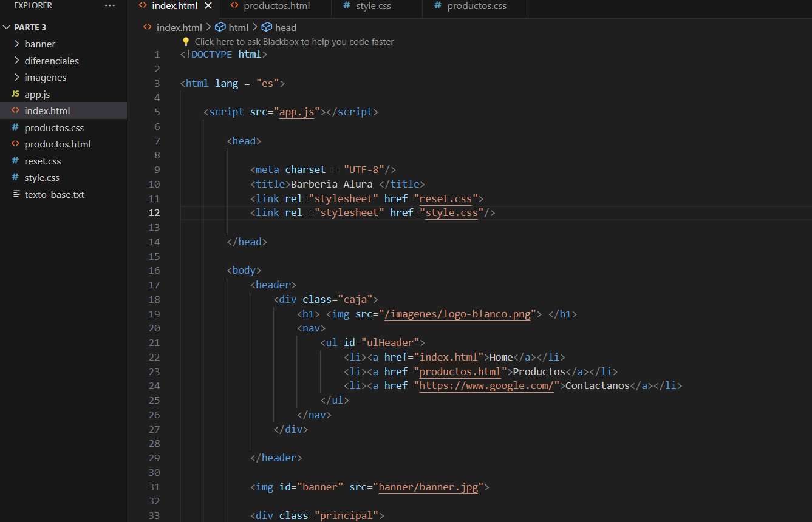This screenshot has height=522, width=812.
Task: Click the head element in the breadcrumb
Action: 285,27
